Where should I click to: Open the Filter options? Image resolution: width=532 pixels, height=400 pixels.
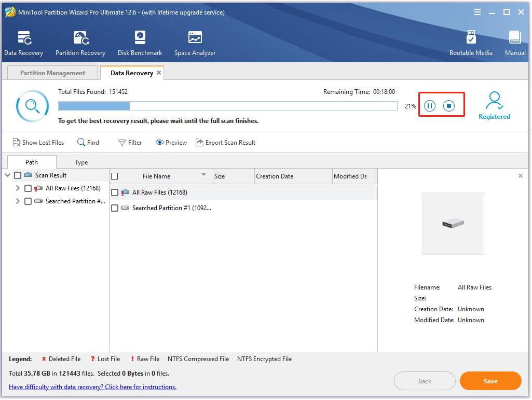(x=130, y=143)
